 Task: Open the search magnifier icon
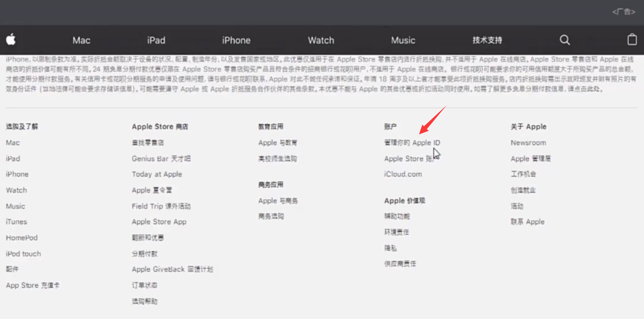point(565,40)
